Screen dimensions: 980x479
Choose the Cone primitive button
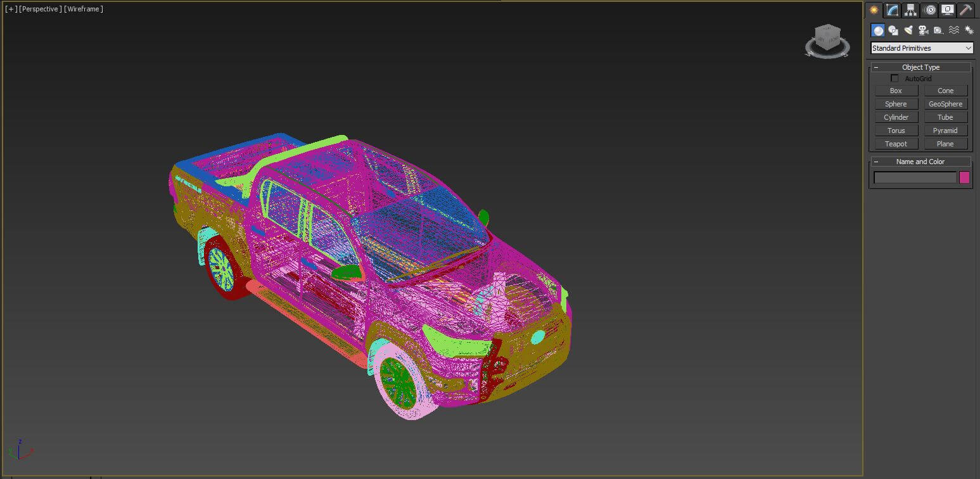[x=946, y=91]
